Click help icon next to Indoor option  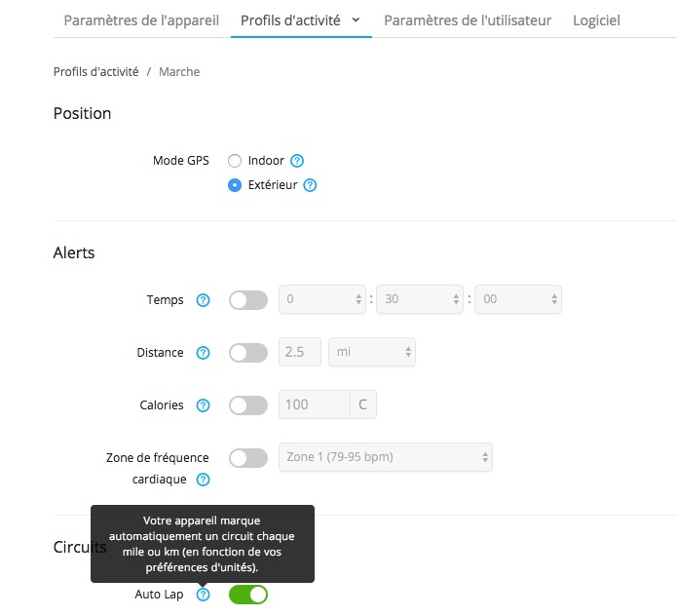click(298, 161)
